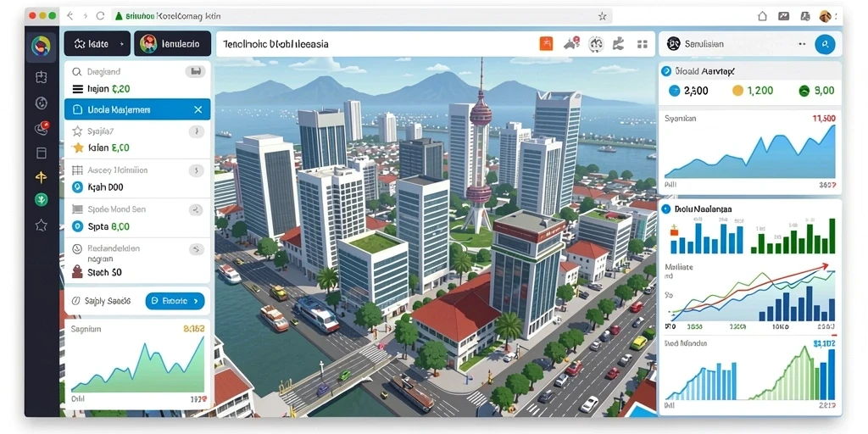Click the blue round search button top right
Screen dimensions: 868x434
click(x=825, y=44)
